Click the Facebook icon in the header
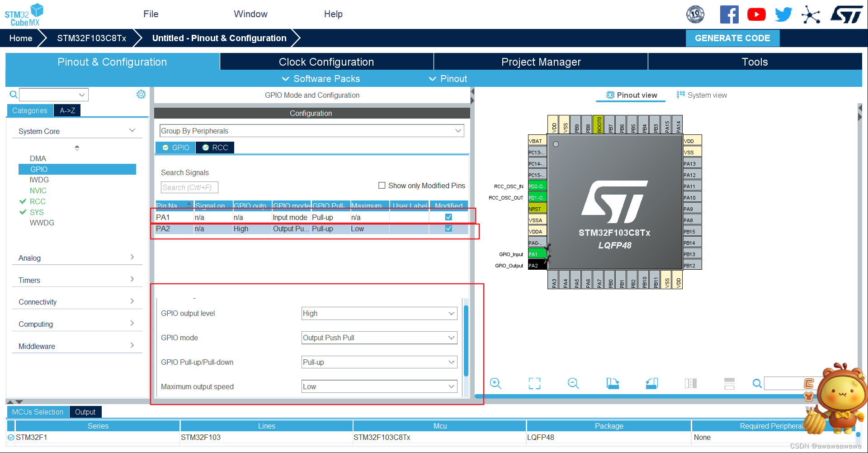Image resolution: width=868 pixels, height=453 pixels. point(729,14)
